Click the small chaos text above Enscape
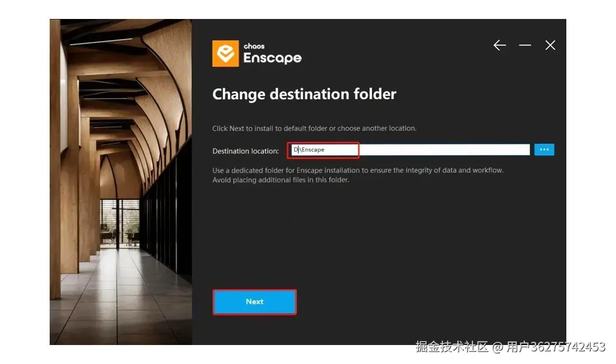The width and height of the screenshot is (616, 364). (x=254, y=46)
